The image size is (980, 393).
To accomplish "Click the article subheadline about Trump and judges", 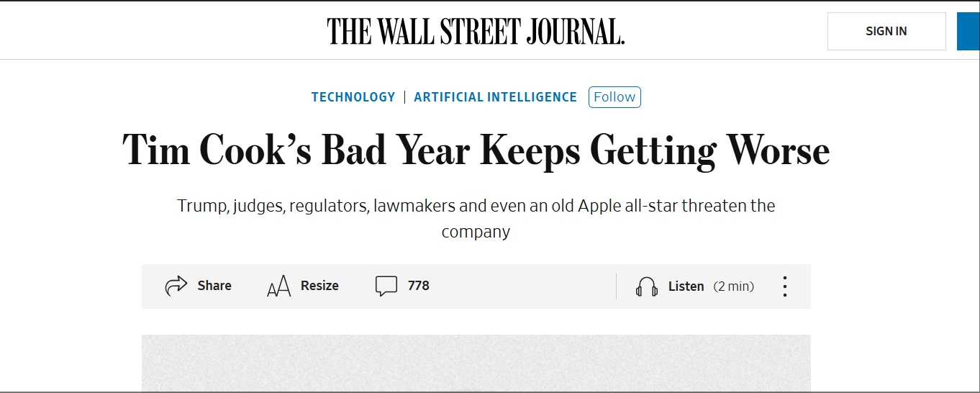I will (476, 218).
